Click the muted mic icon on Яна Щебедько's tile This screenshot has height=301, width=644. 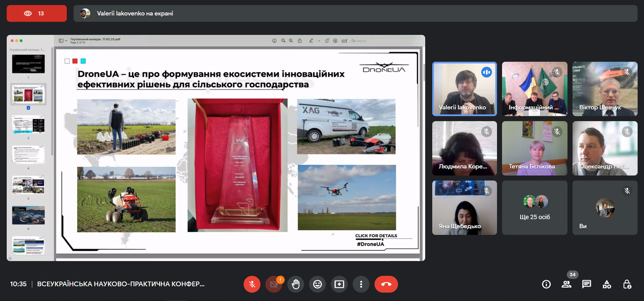tap(487, 191)
